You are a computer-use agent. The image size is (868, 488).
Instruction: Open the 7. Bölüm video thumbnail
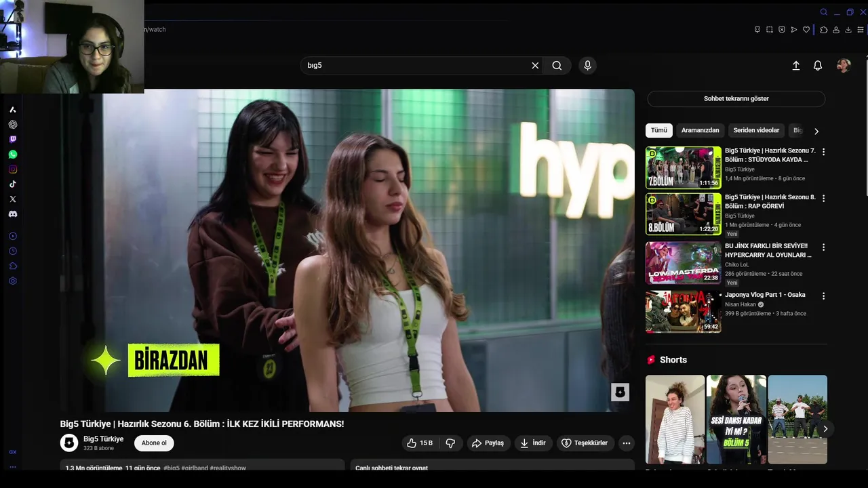point(684,167)
